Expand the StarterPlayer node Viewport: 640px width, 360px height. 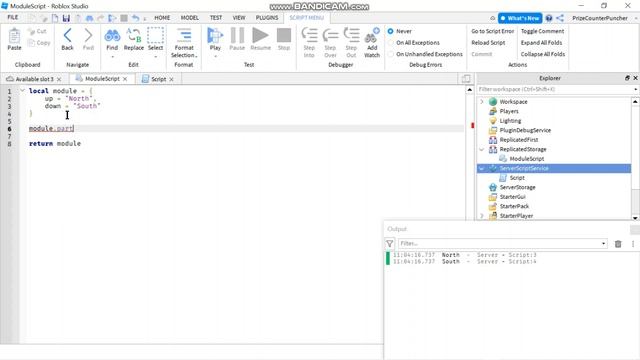(x=482, y=216)
